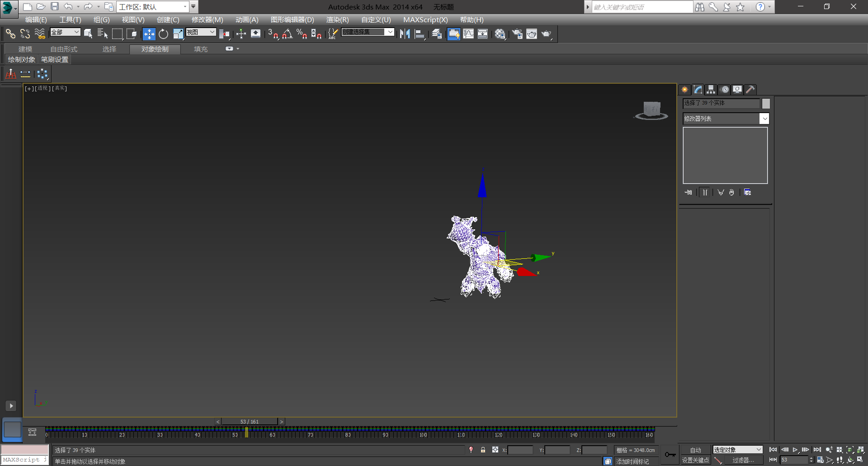Click the Render Production teapot icon
This screenshot has height=466, width=868.
point(547,34)
